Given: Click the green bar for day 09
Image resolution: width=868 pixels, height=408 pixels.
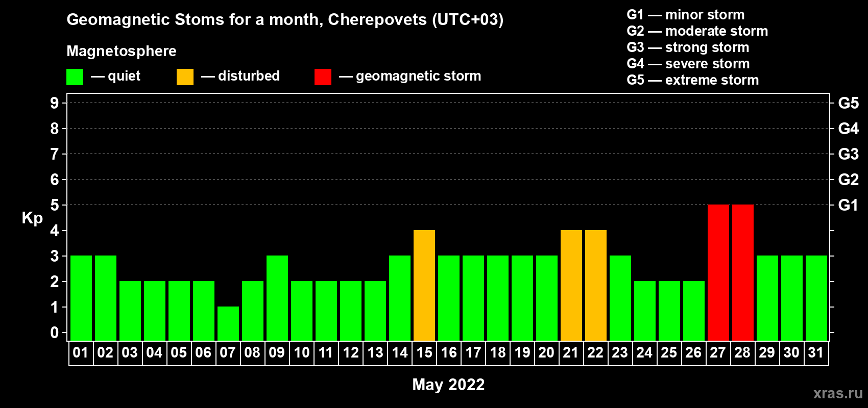Looking at the screenshot, I should tap(277, 298).
